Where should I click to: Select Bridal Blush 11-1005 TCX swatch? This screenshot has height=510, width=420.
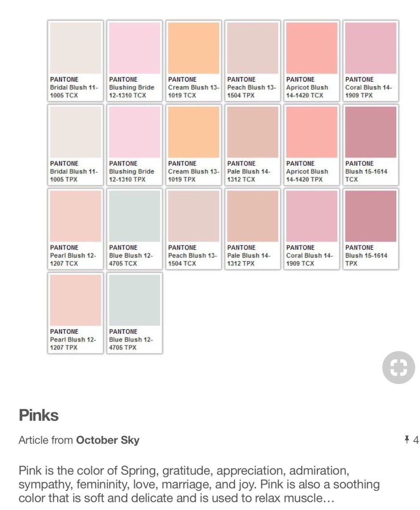76,61
